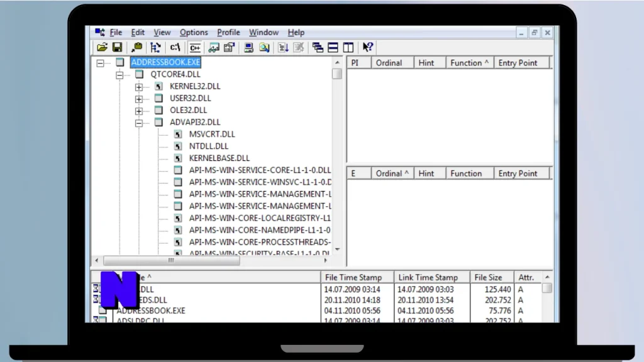Select API-MS-WIN-SERVICE-CORE-L1-1-0.DLL item
The image size is (644, 362).
coord(260,170)
